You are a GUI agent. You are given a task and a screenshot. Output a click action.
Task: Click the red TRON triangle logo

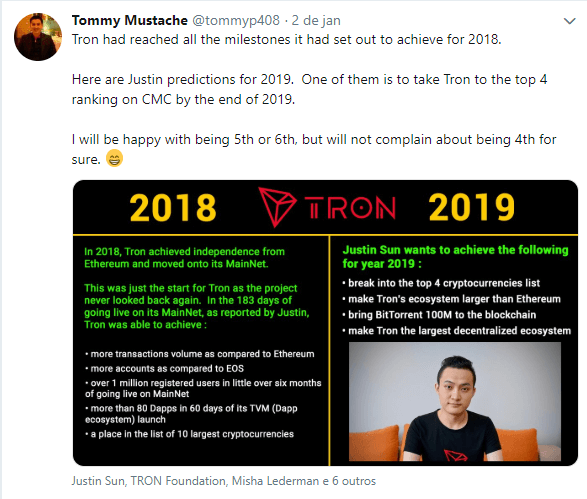277,207
